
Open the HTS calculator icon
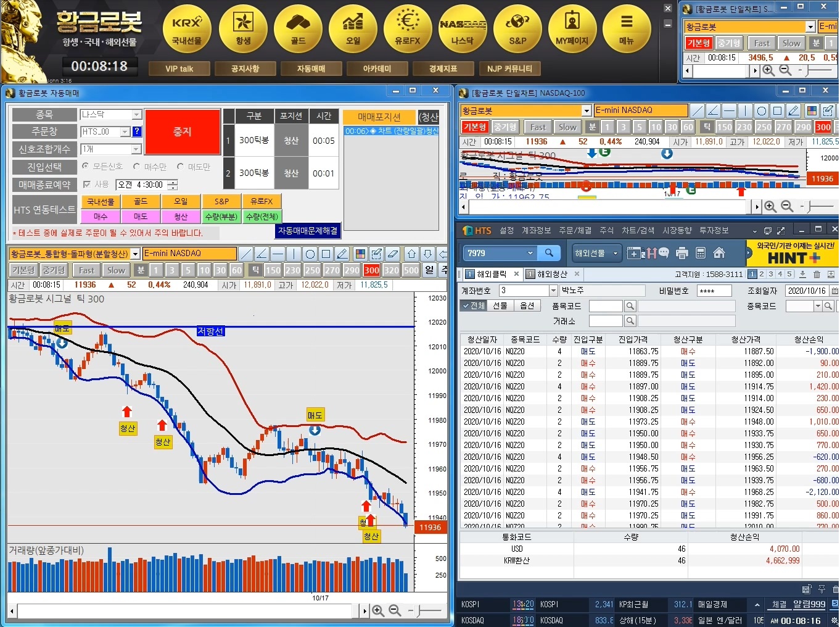click(700, 253)
